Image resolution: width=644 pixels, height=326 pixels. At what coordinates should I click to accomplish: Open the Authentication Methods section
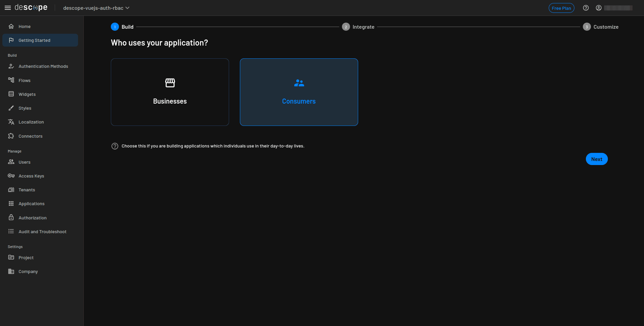43,66
